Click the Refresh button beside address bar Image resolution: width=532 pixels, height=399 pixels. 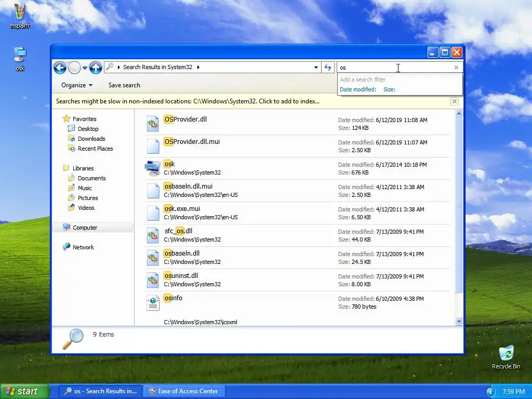point(328,67)
